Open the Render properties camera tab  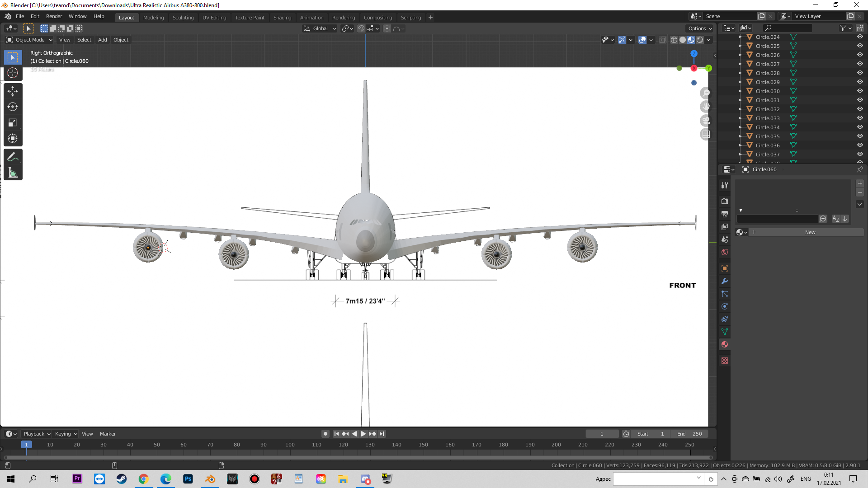(724, 201)
